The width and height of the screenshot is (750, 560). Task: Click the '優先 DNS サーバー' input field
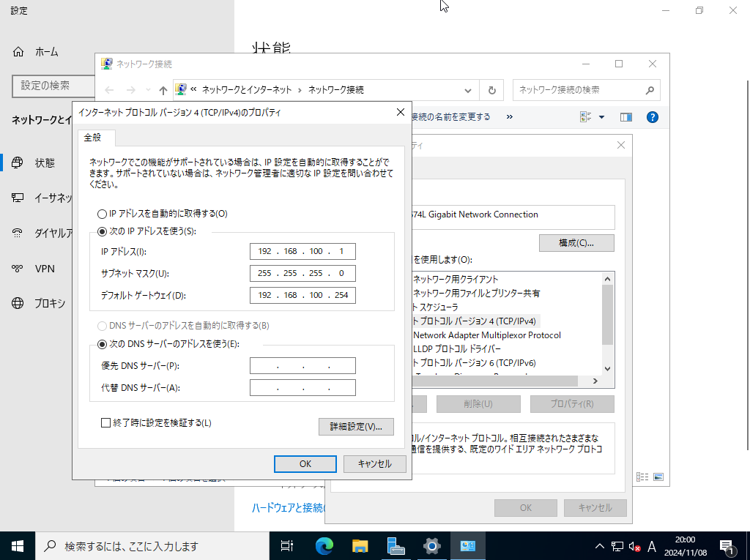click(302, 366)
